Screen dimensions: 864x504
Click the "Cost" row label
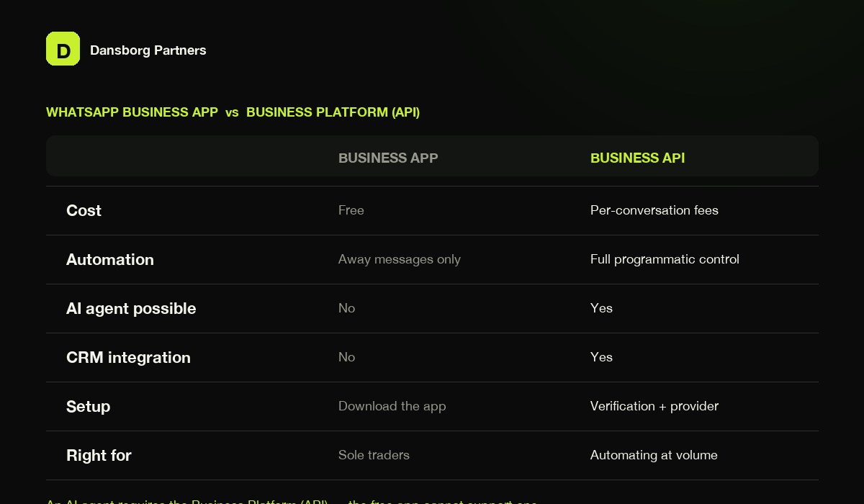pos(84,210)
